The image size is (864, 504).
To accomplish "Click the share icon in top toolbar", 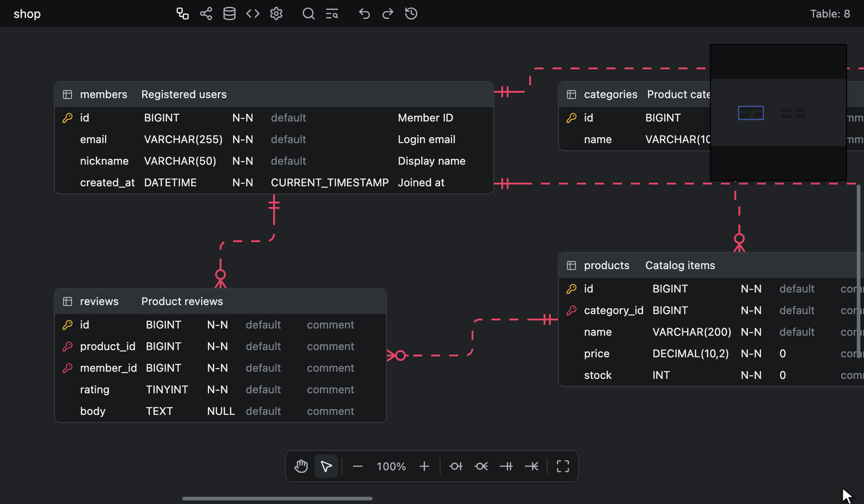I will click(x=206, y=13).
